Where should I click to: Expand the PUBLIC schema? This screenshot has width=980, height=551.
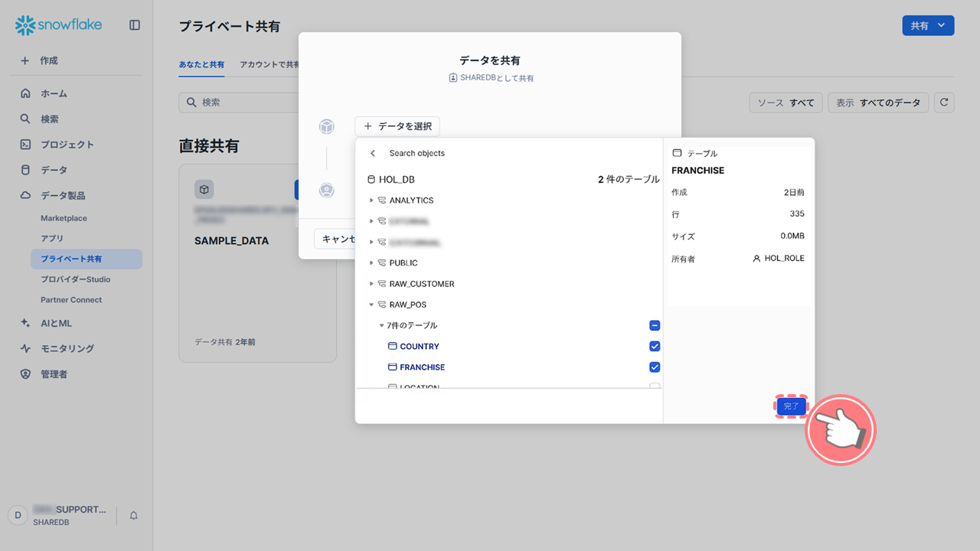coord(371,262)
